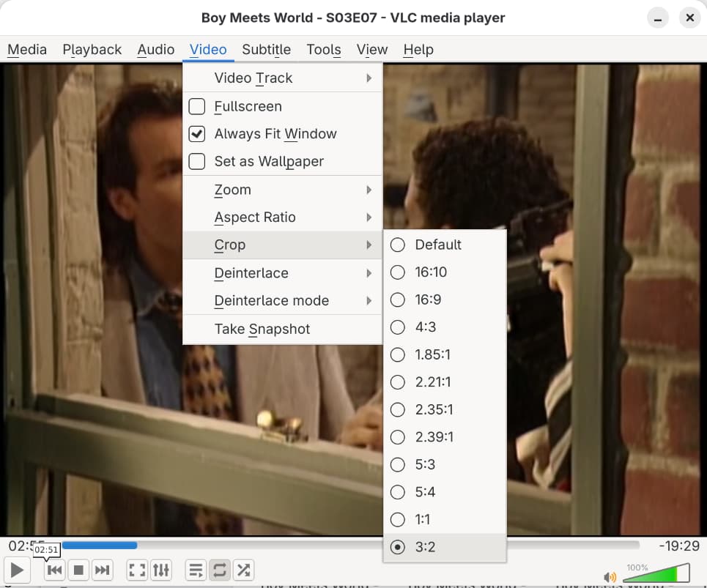Choose 5:3 crop ratio
The height and width of the screenshot is (588, 707).
tap(445, 464)
